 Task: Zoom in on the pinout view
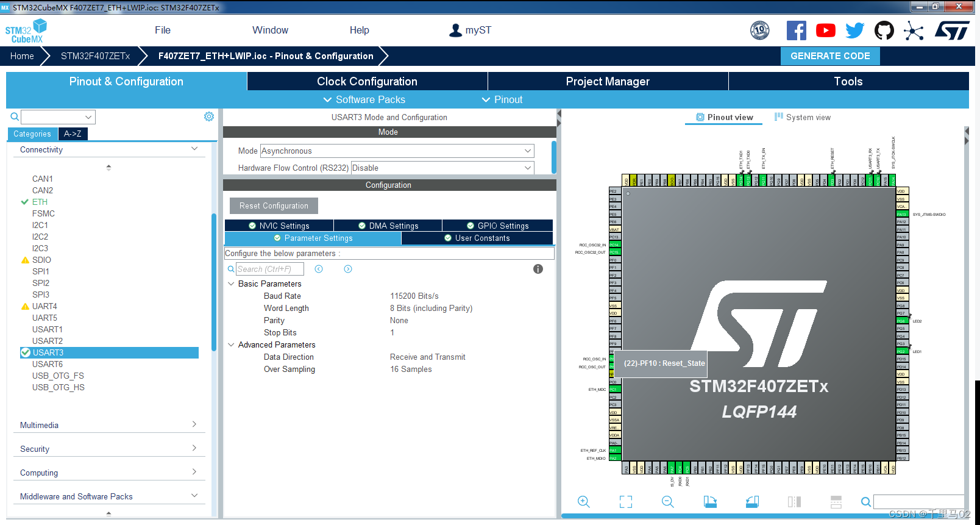583,502
